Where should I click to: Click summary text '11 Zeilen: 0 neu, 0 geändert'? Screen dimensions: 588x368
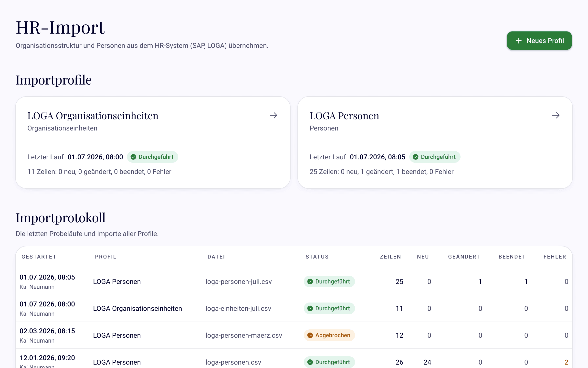[x=99, y=172]
